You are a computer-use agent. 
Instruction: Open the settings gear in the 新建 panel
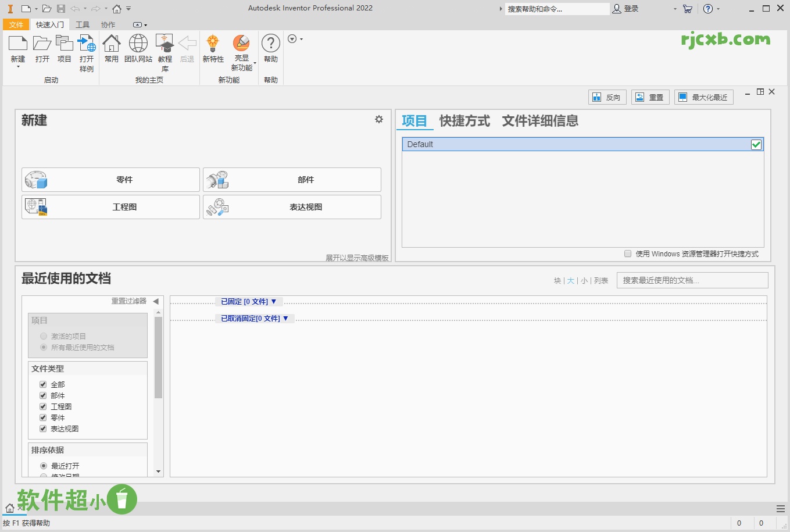[378, 119]
